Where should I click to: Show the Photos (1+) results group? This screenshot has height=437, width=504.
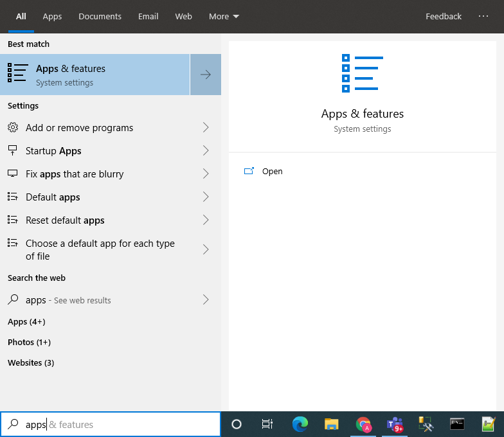(29, 343)
